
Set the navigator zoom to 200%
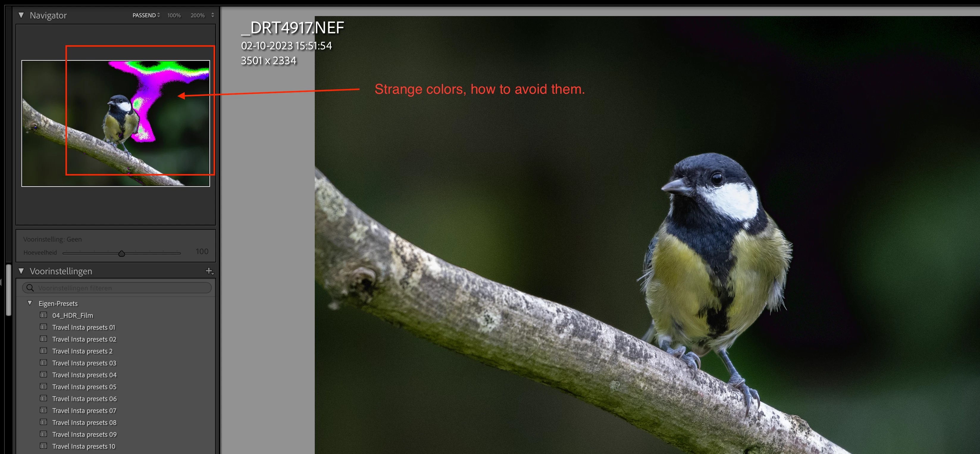point(198,15)
